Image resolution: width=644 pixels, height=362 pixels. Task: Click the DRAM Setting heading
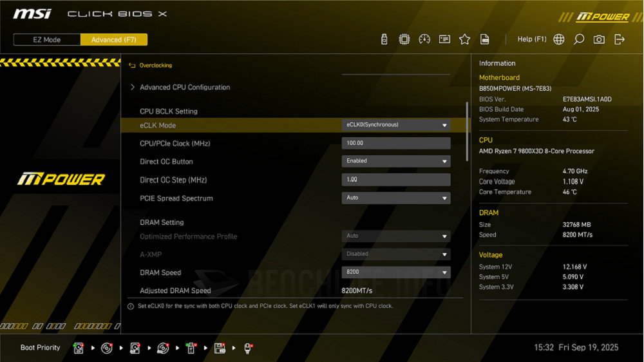pos(162,222)
